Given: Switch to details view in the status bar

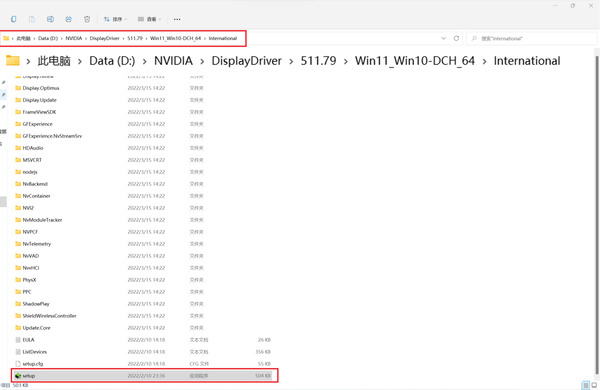Looking at the screenshot, I should pyautogui.click(x=585, y=385).
